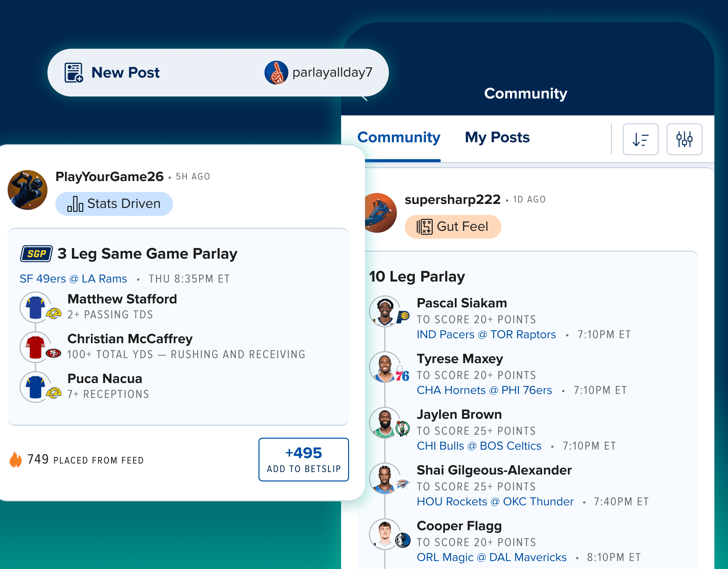Click the Rams logo beside Puca Nacua
Image resolution: width=728 pixels, height=569 pixels.
pos(54,393)
